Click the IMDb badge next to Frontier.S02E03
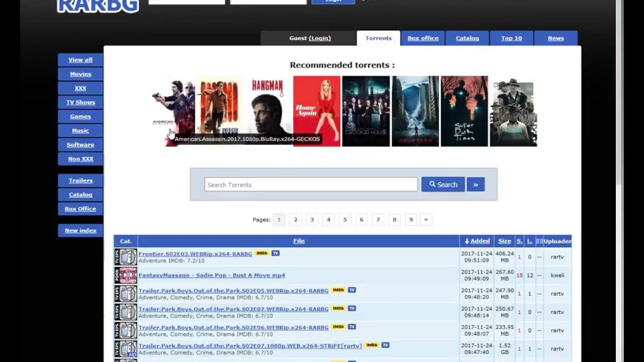This screenshot has width=644, height=362. [x=262, y=253]
